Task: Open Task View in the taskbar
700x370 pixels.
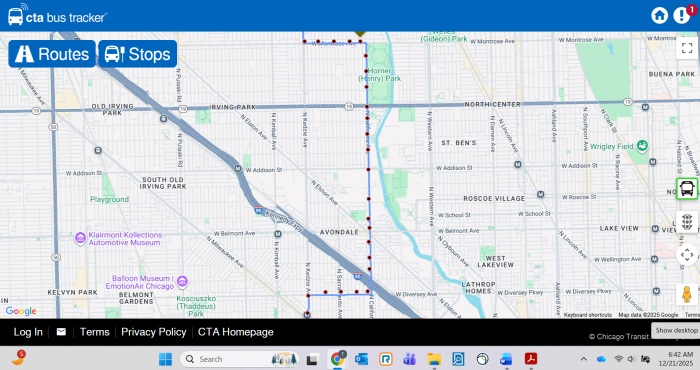Action: coord(312,359)
